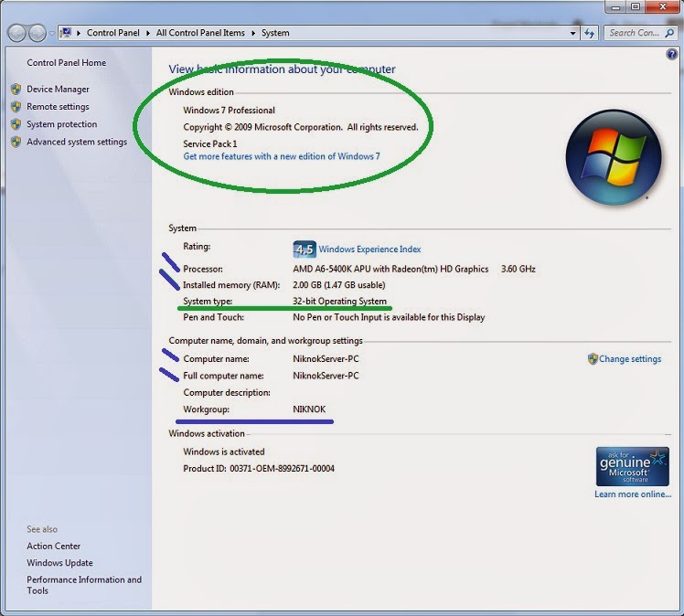Click the 4.5 rating badge icon

(304, 249)
